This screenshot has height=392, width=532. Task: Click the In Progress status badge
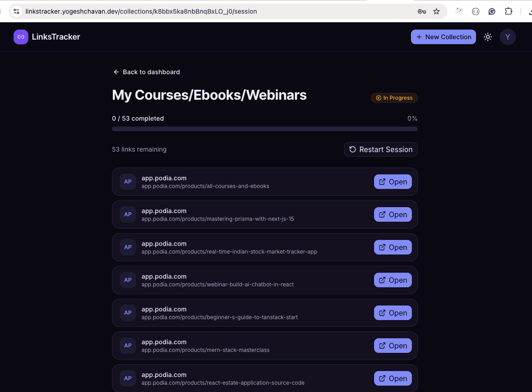tap(394, 98)
